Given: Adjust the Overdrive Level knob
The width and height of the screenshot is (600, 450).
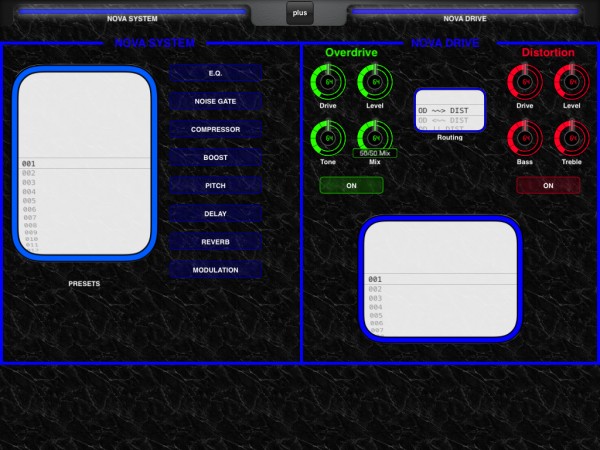Looking at the screenshot, I should click(375, 82).
